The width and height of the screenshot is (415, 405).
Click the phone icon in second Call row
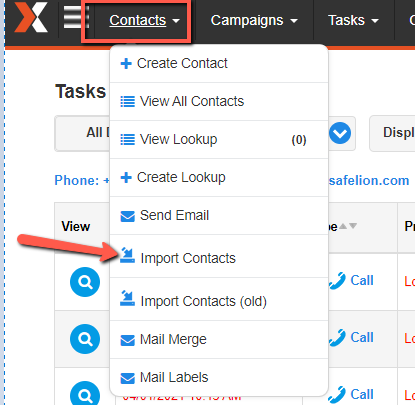337,338
